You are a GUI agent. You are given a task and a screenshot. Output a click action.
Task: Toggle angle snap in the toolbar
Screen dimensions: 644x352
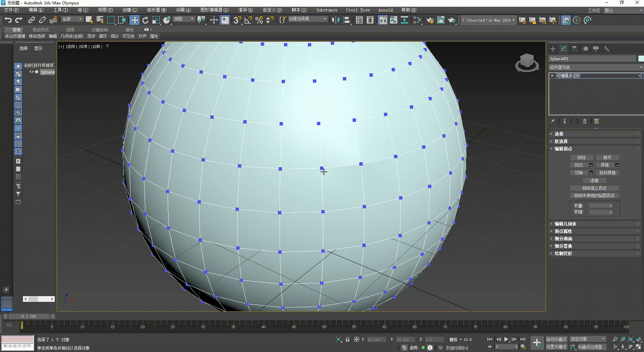(x=248, y=20)
